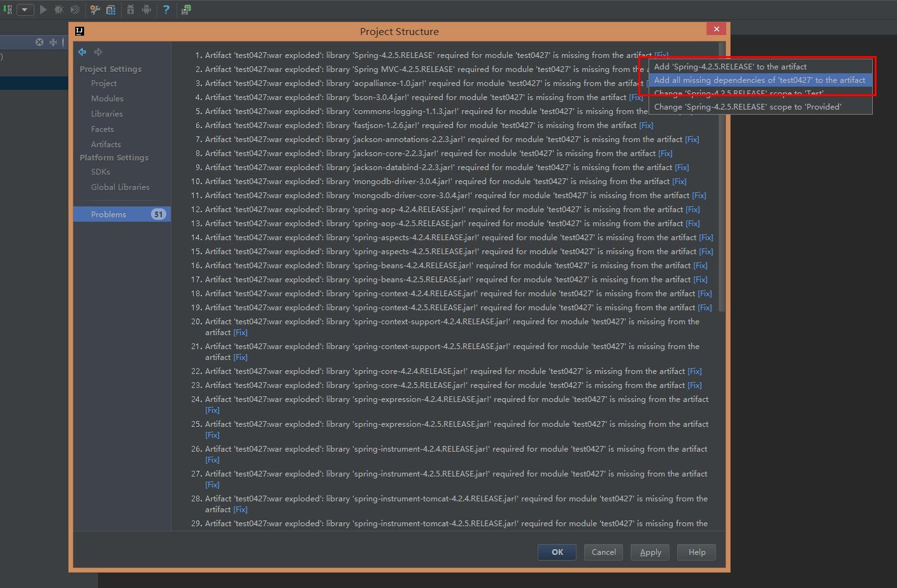Open Global Libraries settings

click(x=120, y=187)
